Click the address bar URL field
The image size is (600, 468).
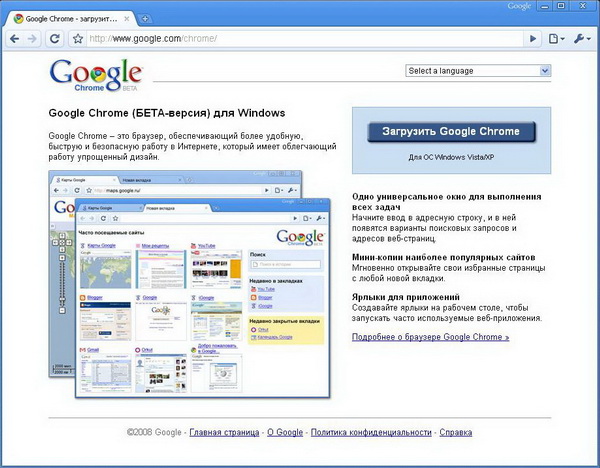304,39
